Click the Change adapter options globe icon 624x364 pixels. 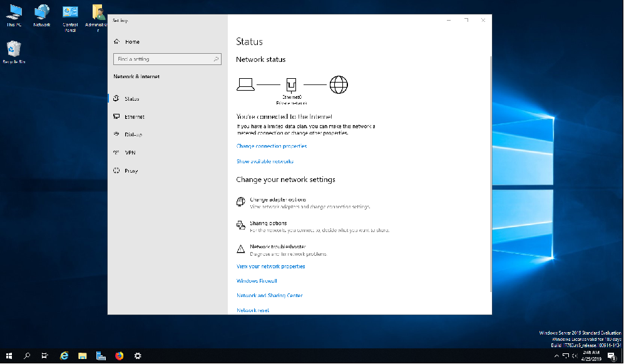241,201
